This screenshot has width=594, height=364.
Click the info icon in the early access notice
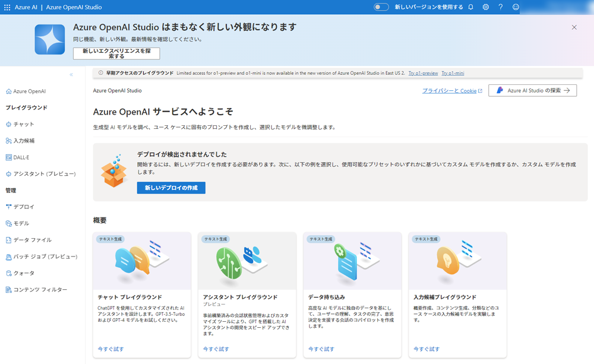[100, 73]
